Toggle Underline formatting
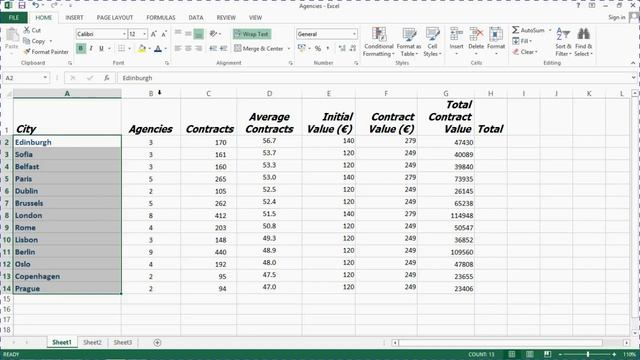 (101, 49)
